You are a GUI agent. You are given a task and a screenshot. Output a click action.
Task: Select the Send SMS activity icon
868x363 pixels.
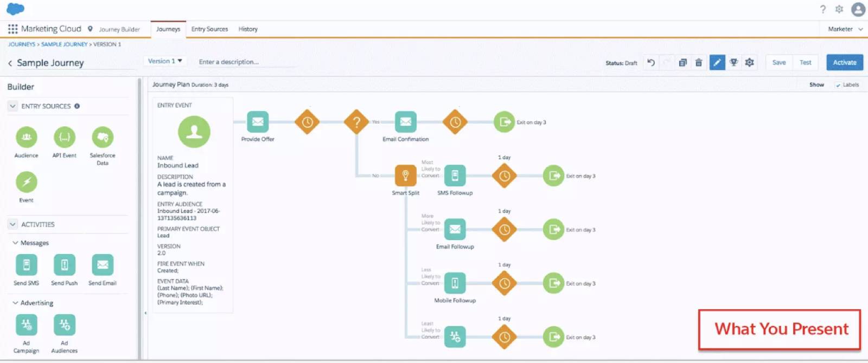click(27, 265)
